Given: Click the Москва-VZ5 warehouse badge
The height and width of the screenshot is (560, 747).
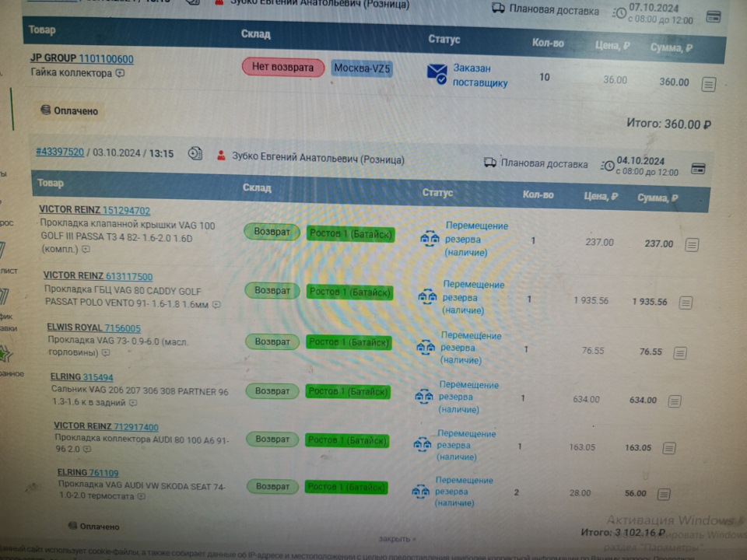Looking at the screenshot, I should click(362, 68).
